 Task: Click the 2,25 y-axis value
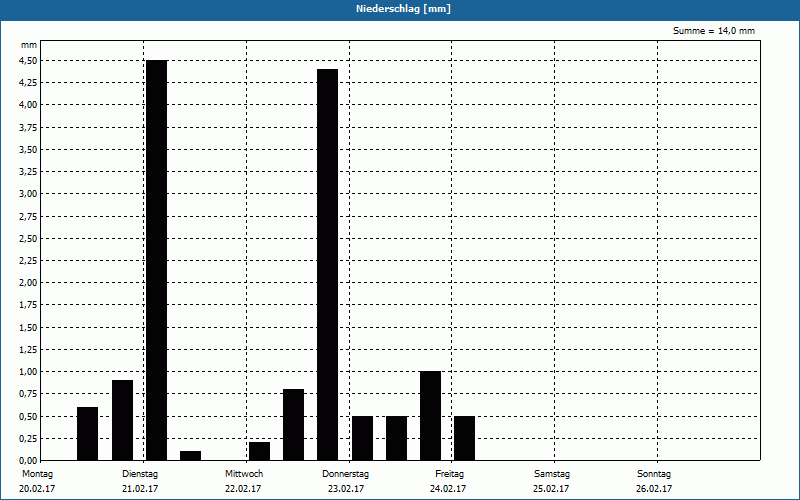click(x=28, y=261)
